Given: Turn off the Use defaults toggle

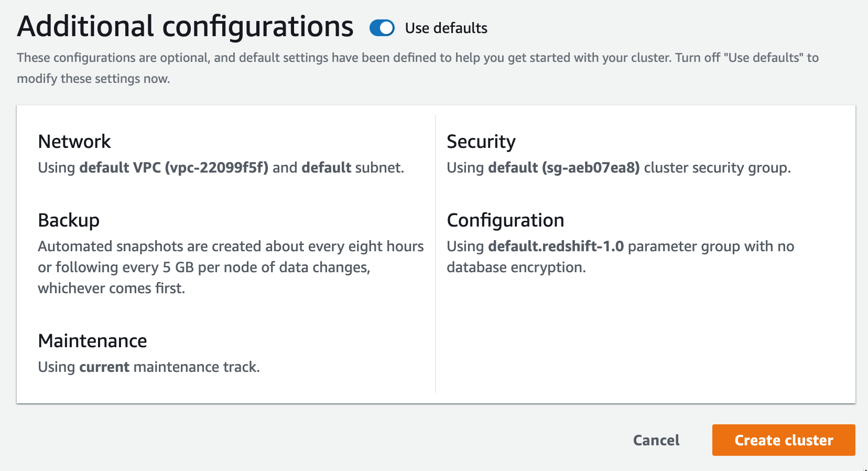Looking at the screenshot, I should click(382, 28).
